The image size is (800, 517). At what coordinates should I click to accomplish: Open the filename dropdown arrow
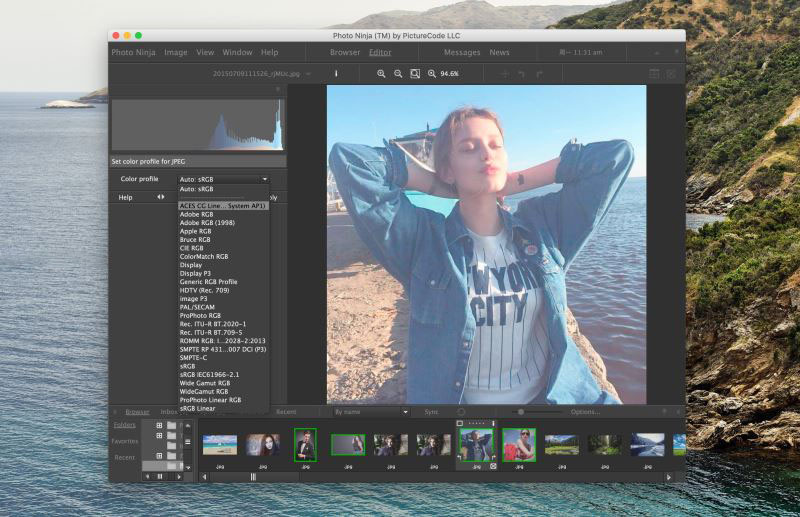(x=308, y=74)
